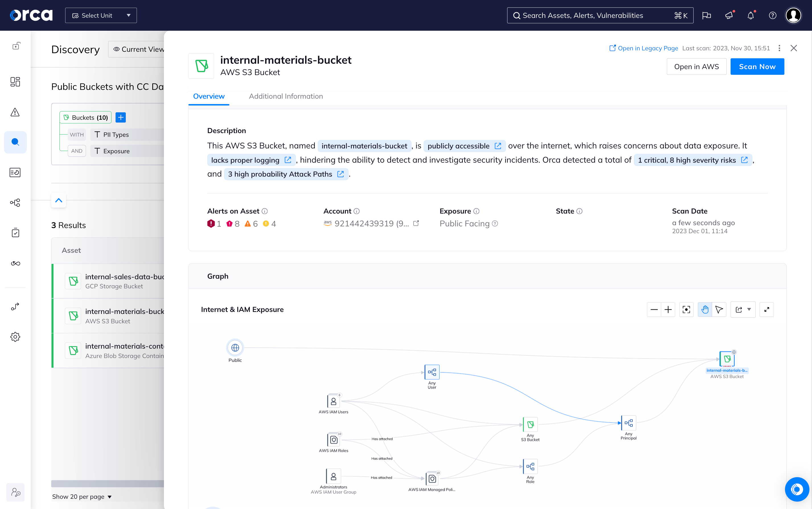Image resolution: width=812 pixels, height=509 pixels.
Task: Open the three-dot menu near Open in Legacy Page
Action: pyautogui.click(x=779, y=48)
